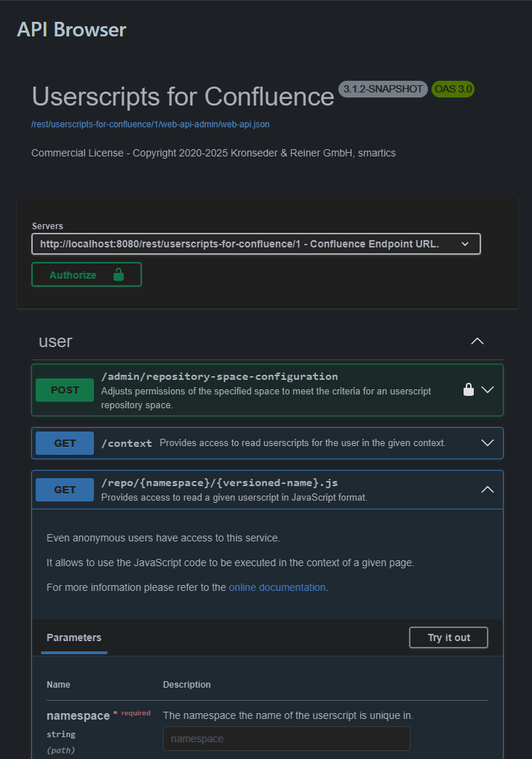The image size is (532, 759).
Task: Collapse the /repo/{namespace} endpoint chevron
Action: point(488,490)
